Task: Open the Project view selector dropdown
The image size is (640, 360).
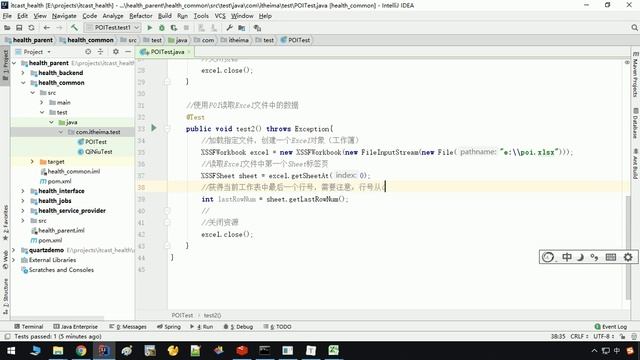Action: [x=37, y=52]
